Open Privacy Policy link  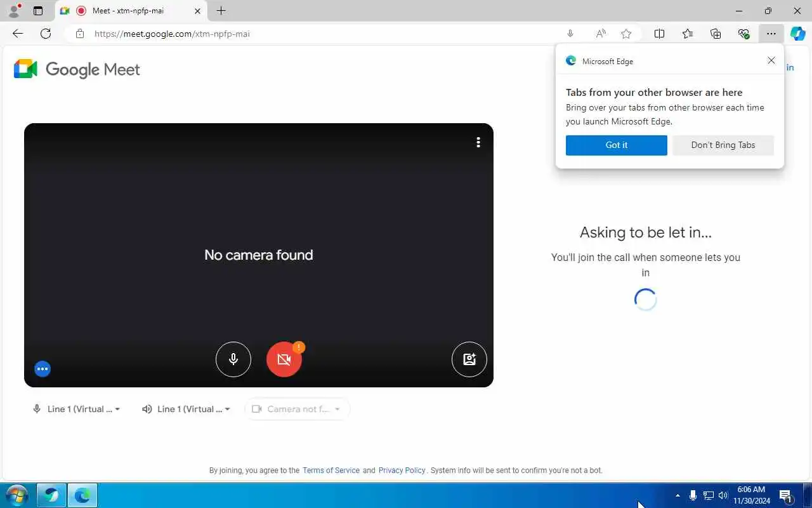tap(402, 471)
